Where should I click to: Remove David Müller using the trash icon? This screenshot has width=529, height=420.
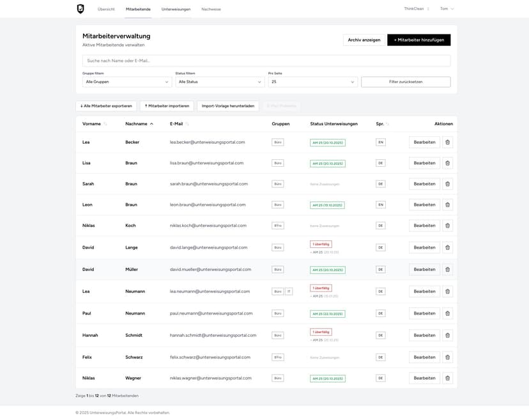click(447, 270)
